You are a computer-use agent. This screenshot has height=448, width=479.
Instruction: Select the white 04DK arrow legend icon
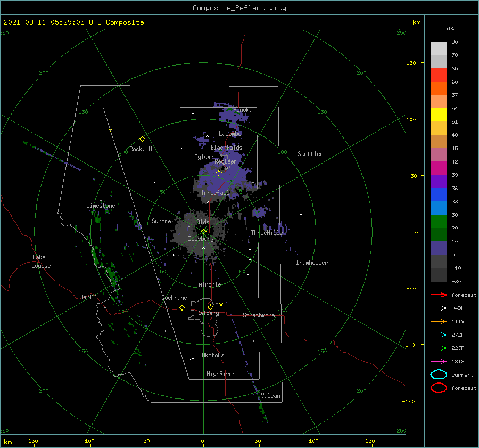[x=439, y=308]
